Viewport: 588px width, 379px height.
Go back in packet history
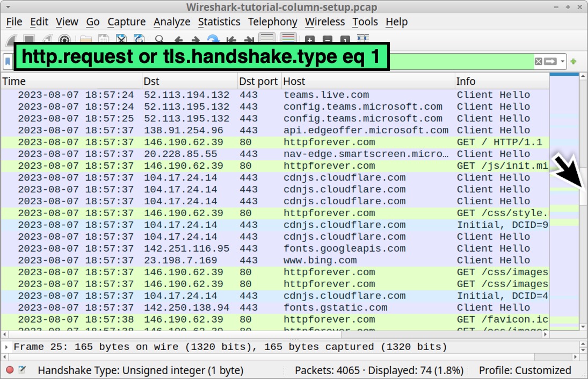coord(178,39)
